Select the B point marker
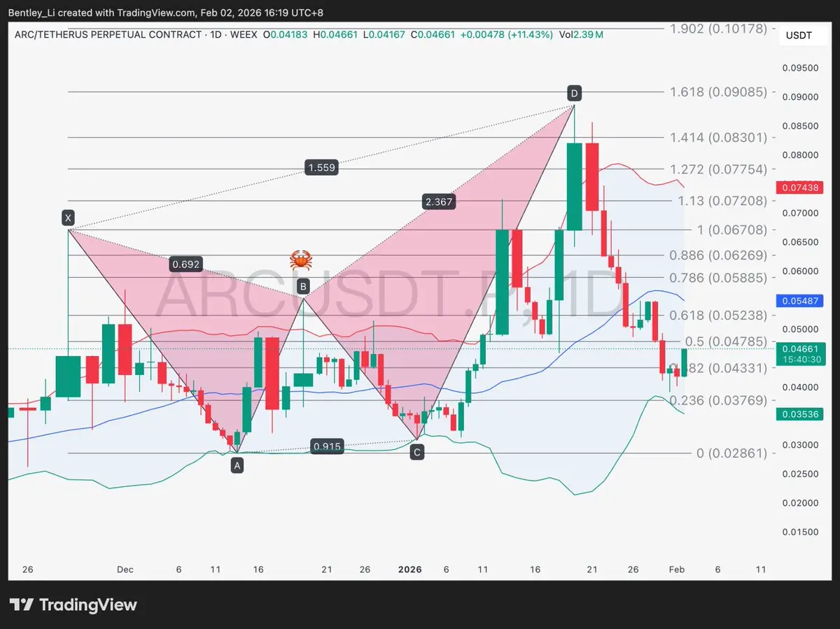 pyautogui.click(x=303, y=285)
